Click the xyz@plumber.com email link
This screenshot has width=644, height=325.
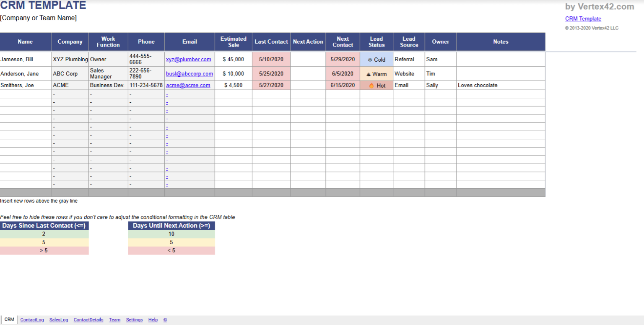pyautogui.click(x=189, y=59)
